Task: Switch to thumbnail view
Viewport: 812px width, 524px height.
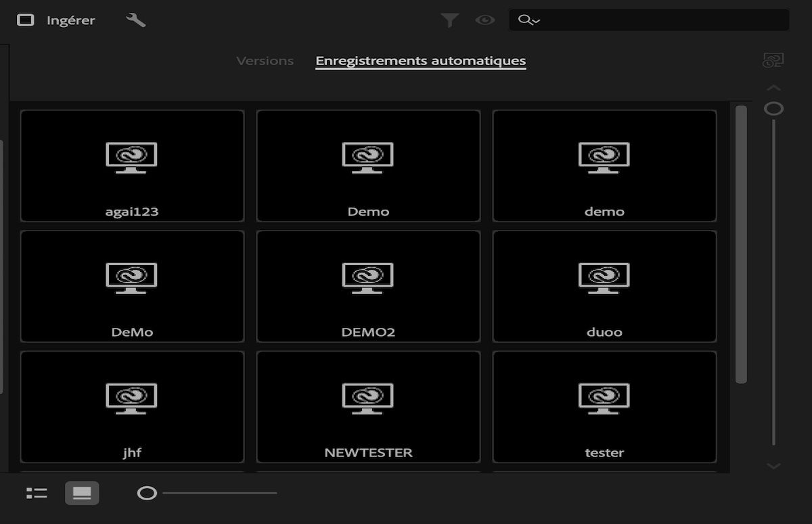Action: [x=82, y=493]
